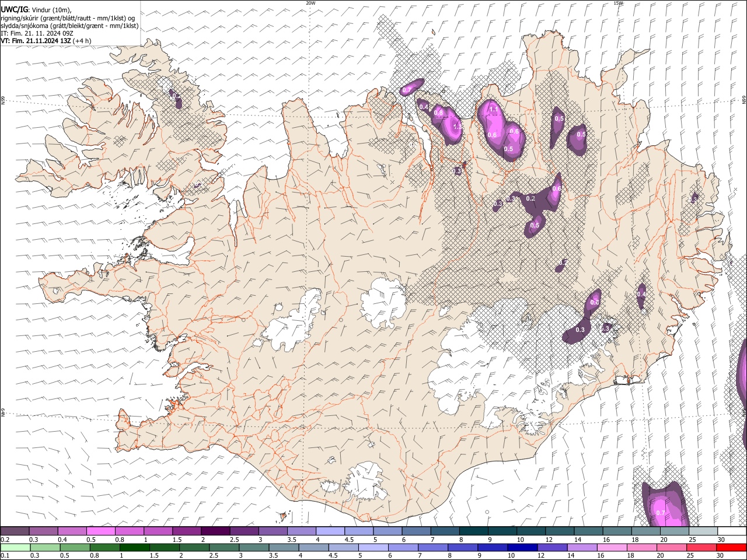Click the lower legend row swatch labeled 10
The width and height of the screenshot is (747, 560).
click(522, 547)
